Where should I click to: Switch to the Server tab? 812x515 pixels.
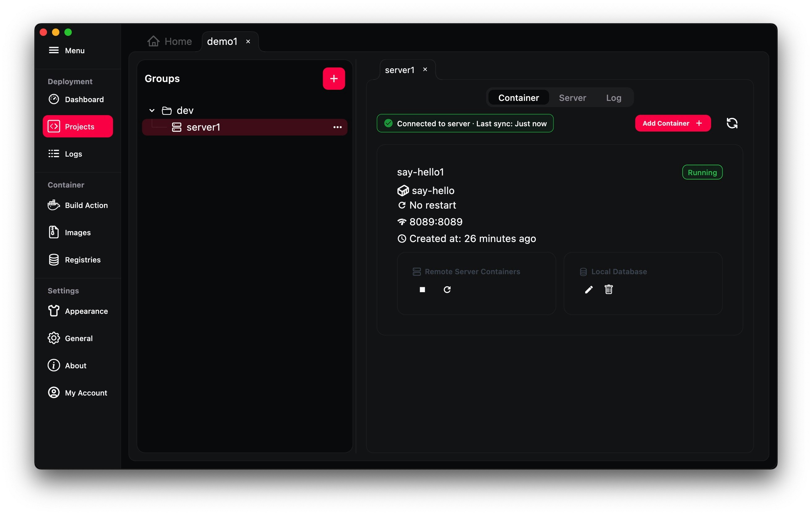point(572,97)
